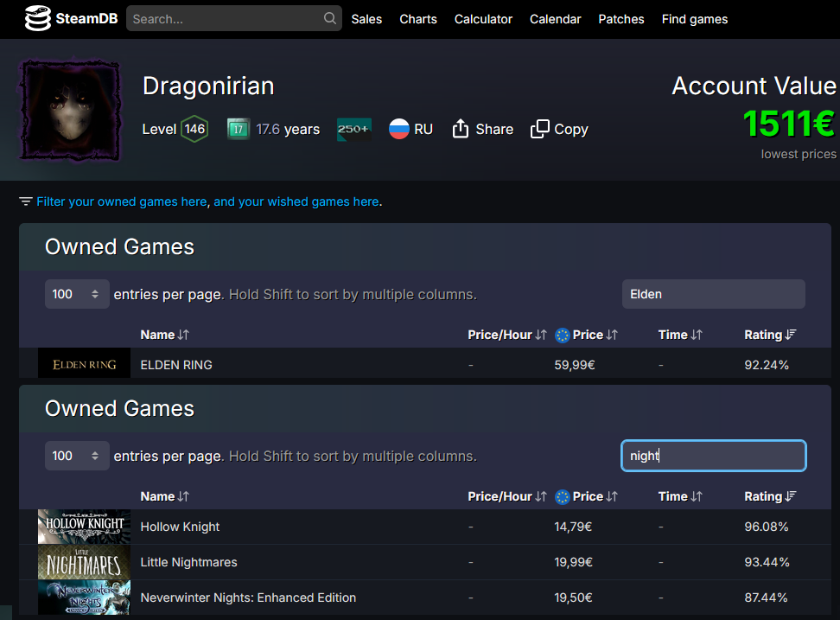Open 'Filter your owned games here' link
Screen dimensions: 840x620
(x=122, y=201)
